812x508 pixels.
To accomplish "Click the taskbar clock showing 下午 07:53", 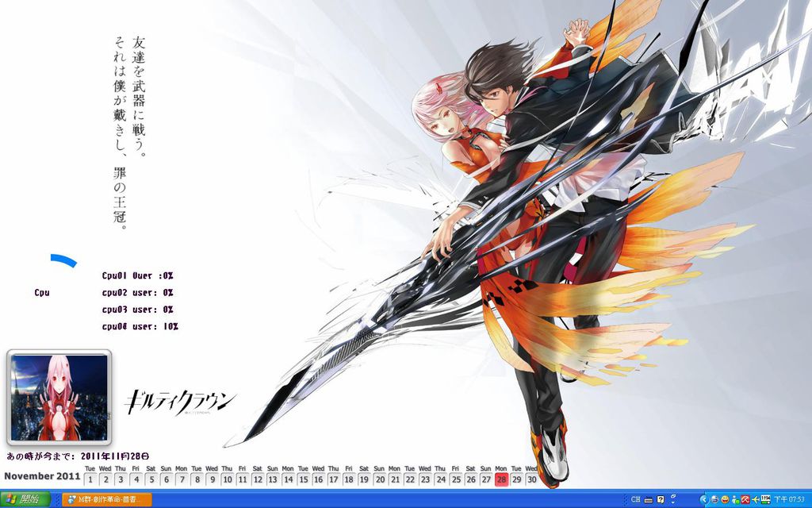I will pos(789,500).
